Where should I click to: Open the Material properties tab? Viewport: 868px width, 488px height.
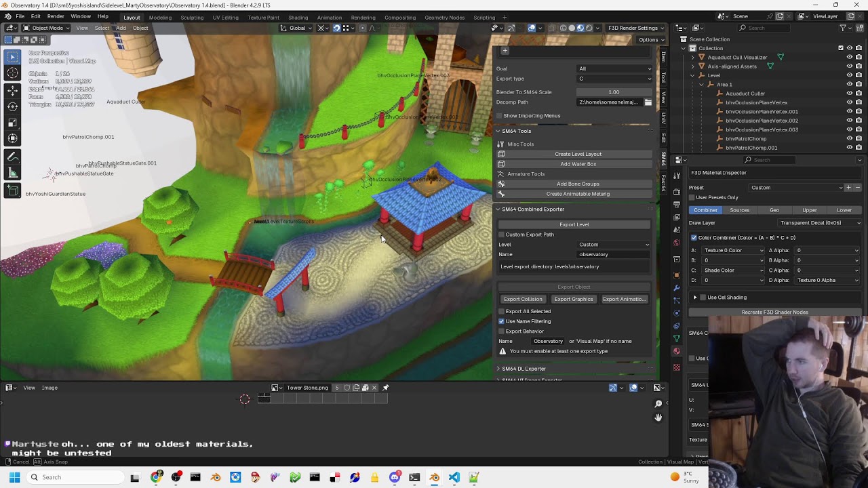(677, 351)
